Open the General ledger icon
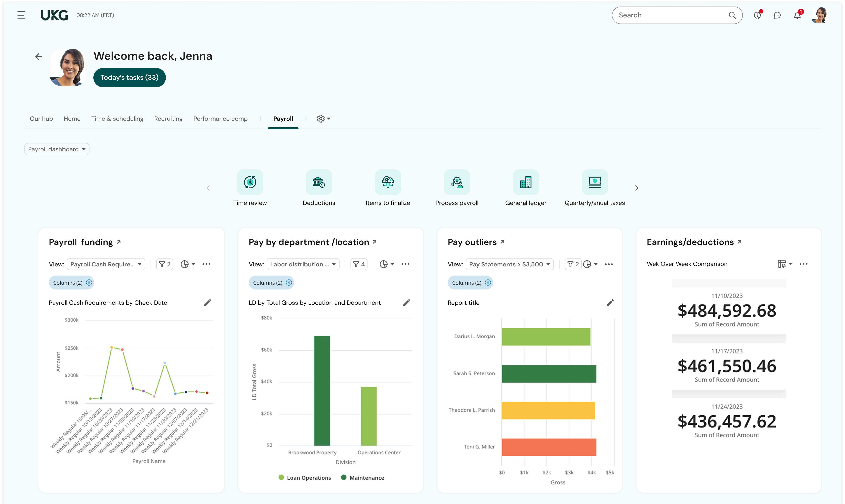The width and height of the screenshot is (845, 504). coord(526,182)
